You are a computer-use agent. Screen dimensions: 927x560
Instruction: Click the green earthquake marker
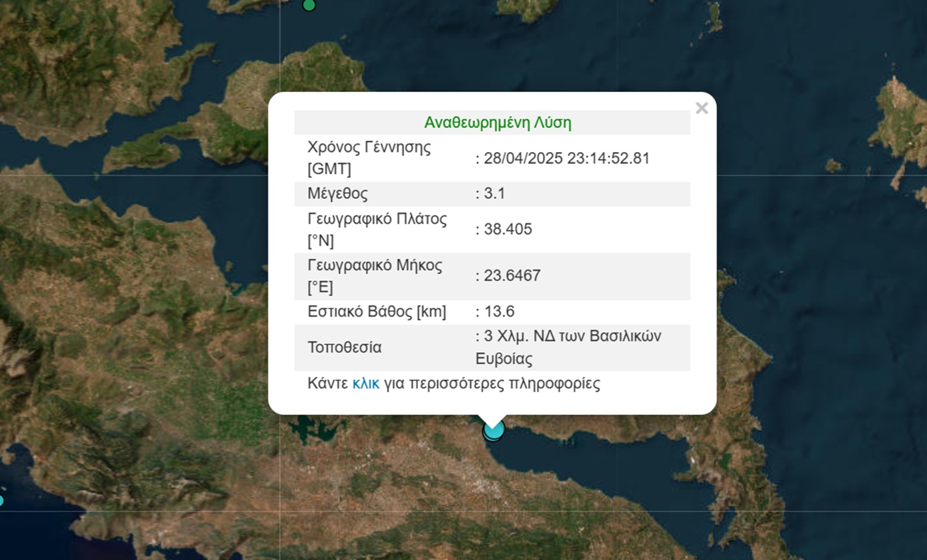pyautogui.click(x=309, y=5)
